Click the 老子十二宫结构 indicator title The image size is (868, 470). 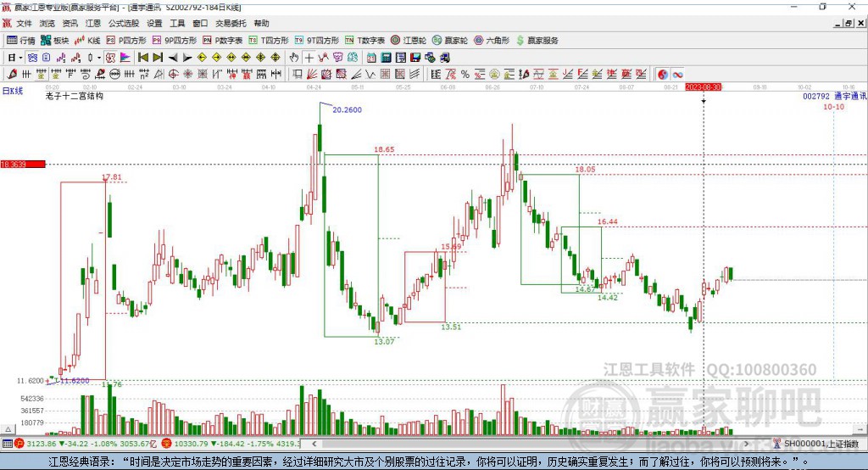coord(75,96)
